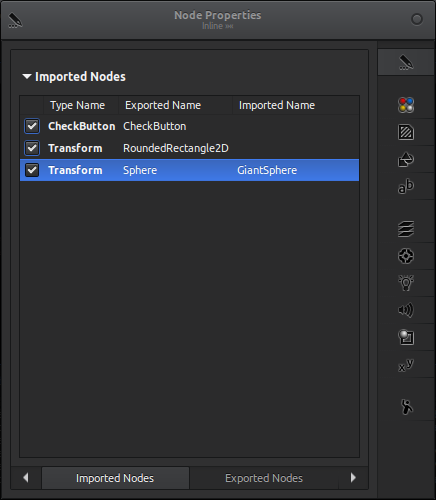Image resolution: width=436 pixels, height=500 pixels.
Task: Open the Text editor 'ab' icon
Action: 406,187
